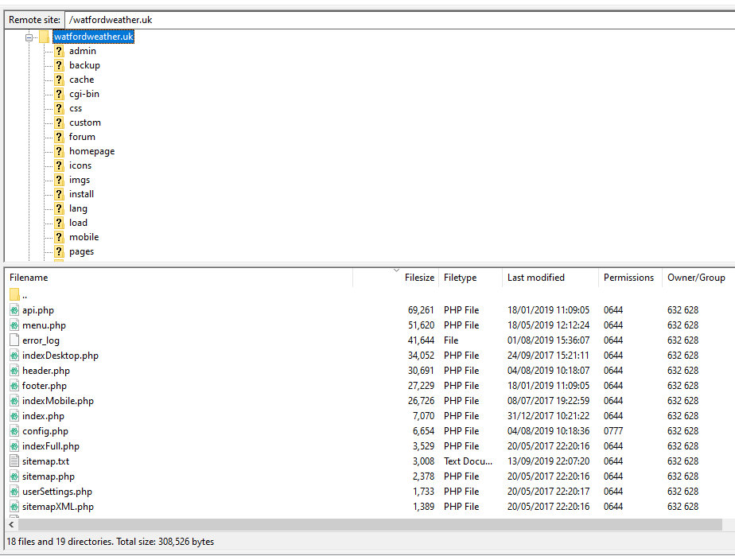Click the PHP file icon of userSettings.php

point(14,492)
